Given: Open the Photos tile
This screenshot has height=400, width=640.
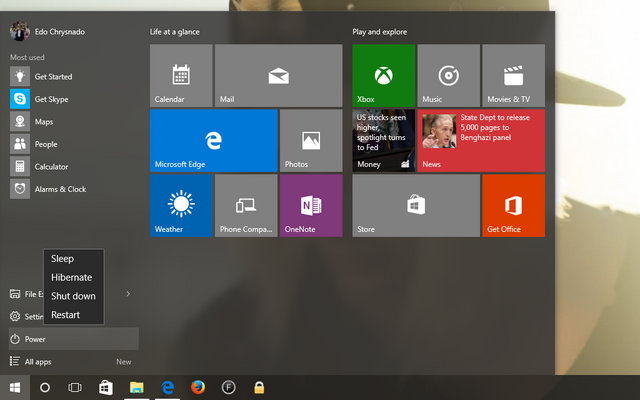Looking at the screenshot, I should (311, 140).
